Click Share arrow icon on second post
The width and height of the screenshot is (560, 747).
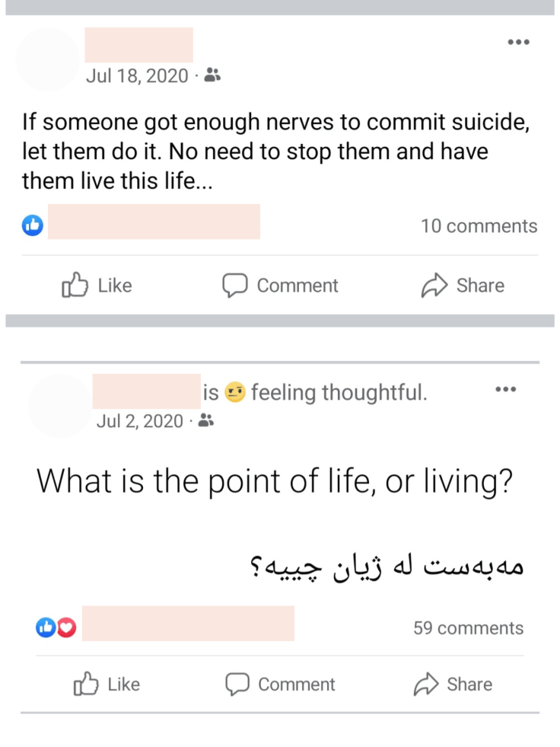coord(426,684)
